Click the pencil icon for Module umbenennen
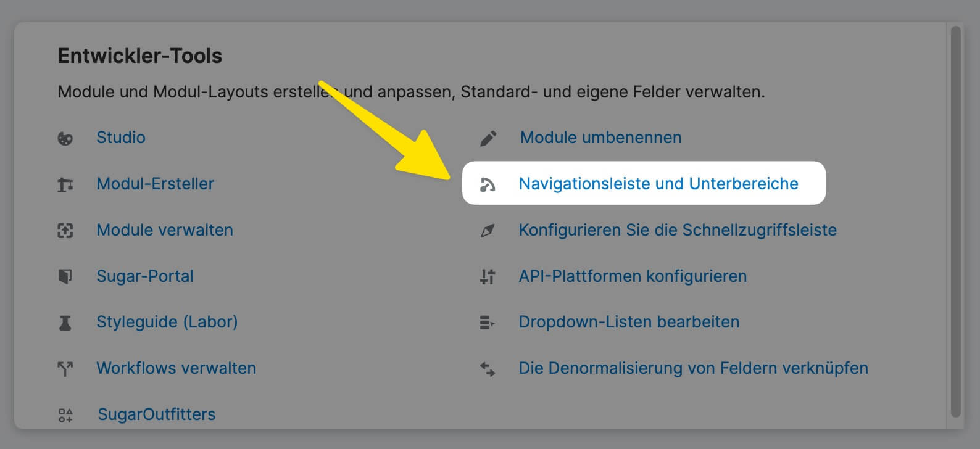This screenshot has width=980, height=449. coord(488,138)
